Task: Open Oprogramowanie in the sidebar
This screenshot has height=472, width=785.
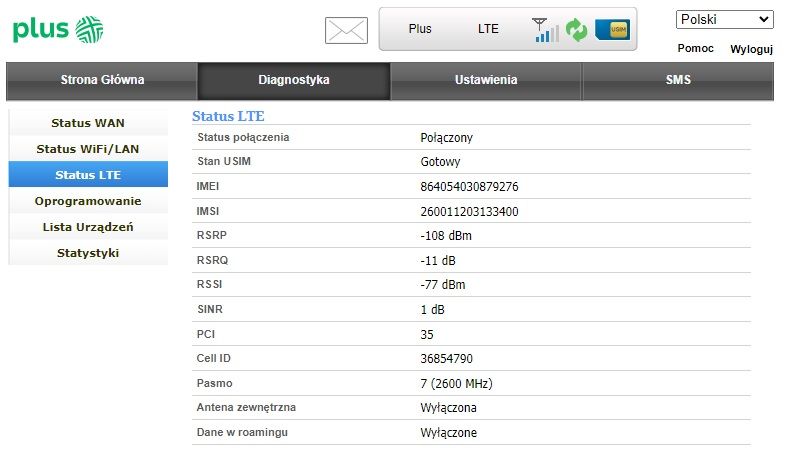Action: (x=88, y=201)
